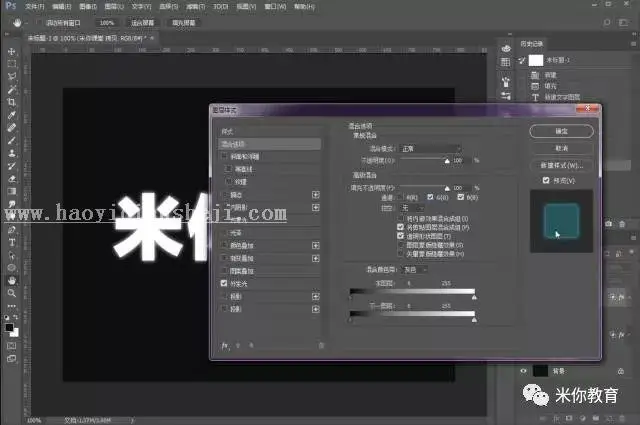Switch to the 历史记录 (History) tab
640x425 pixels.
click(x=531, y=44)
